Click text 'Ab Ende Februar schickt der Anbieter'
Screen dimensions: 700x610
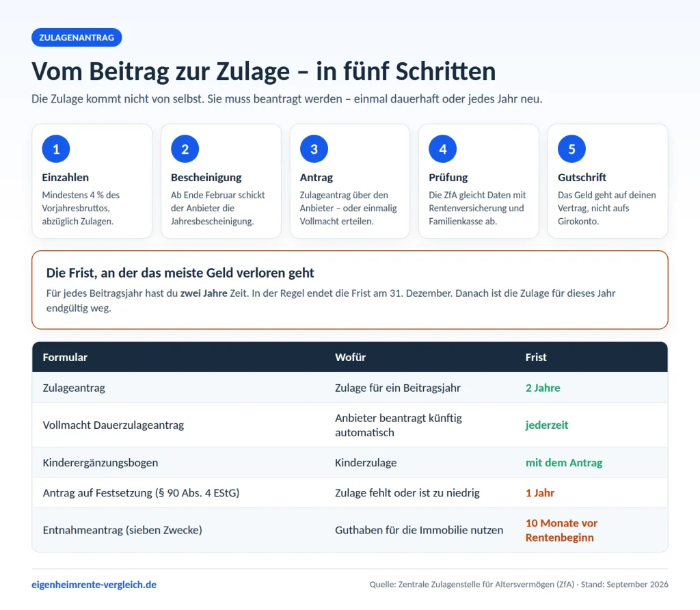pyautogui.click(x=218, y=202)
